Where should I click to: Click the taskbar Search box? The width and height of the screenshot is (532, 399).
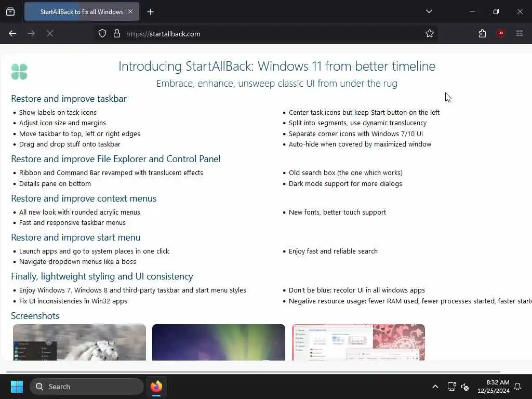click(x=87, y=387)
